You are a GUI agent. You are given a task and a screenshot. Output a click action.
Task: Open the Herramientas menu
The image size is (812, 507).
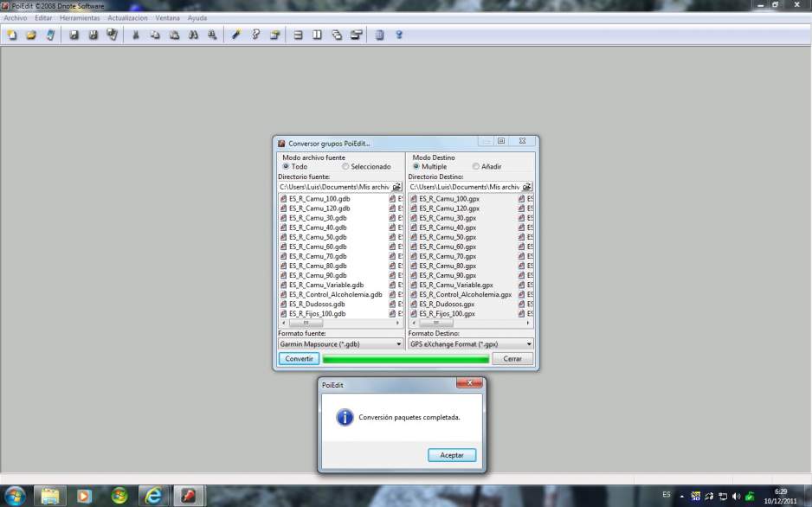coord(80,17)
